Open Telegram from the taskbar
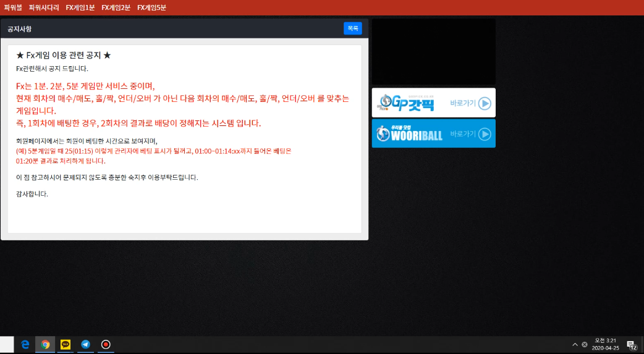The width and height of the screenshot is (644, 354). [85, 345]
